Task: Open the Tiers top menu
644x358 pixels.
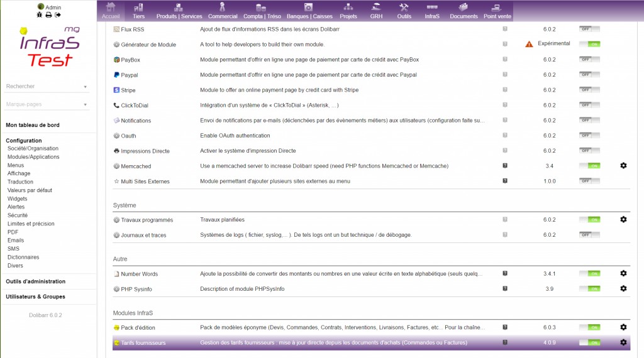Action: 138,11
